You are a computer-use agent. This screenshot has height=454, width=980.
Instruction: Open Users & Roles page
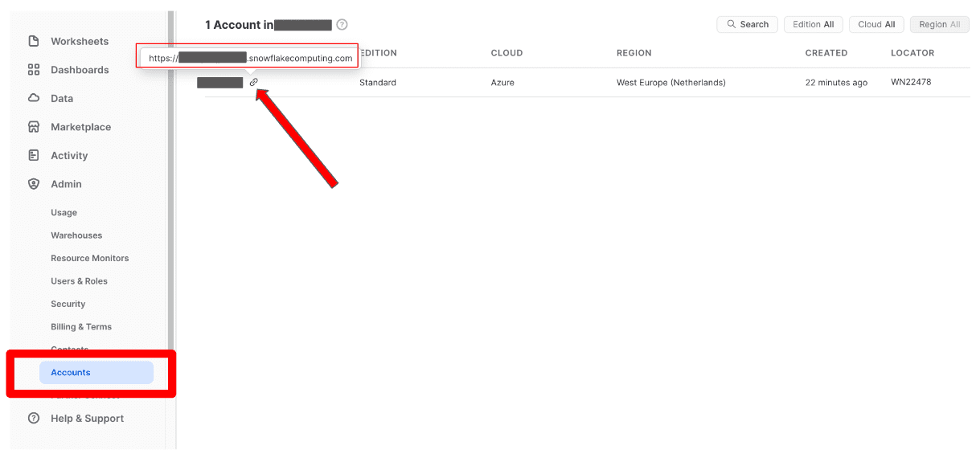pyautogui.click(x=79, y=281)
